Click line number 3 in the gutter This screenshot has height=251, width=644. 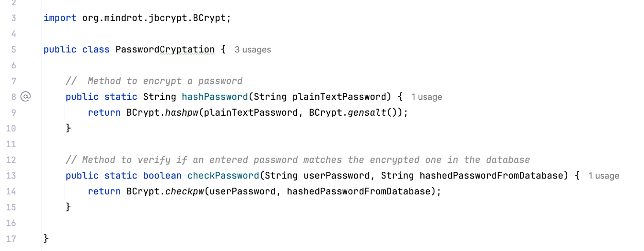click(13, 18)
